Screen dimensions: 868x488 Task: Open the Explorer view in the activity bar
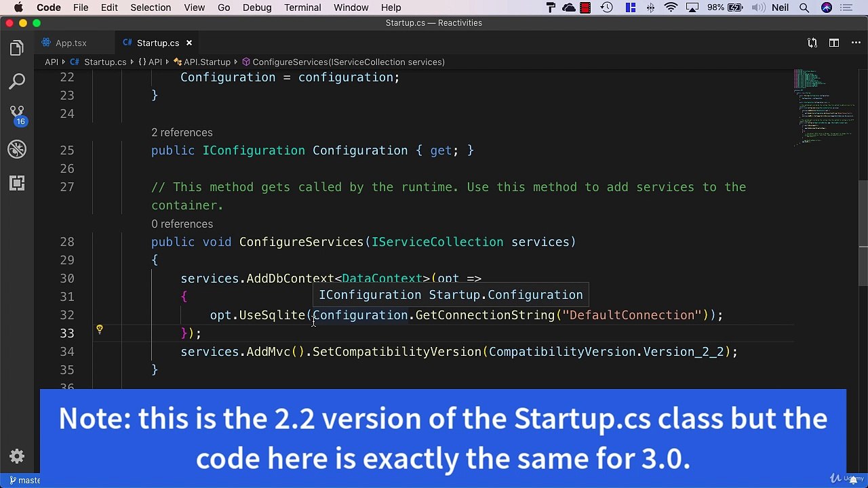(x=17, y=48)
